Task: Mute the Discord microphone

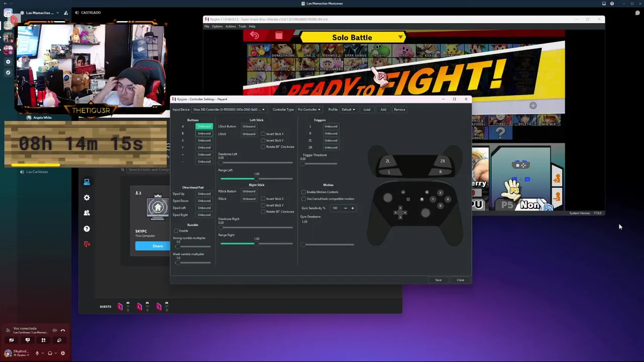Action: click(x=37, y=353)
